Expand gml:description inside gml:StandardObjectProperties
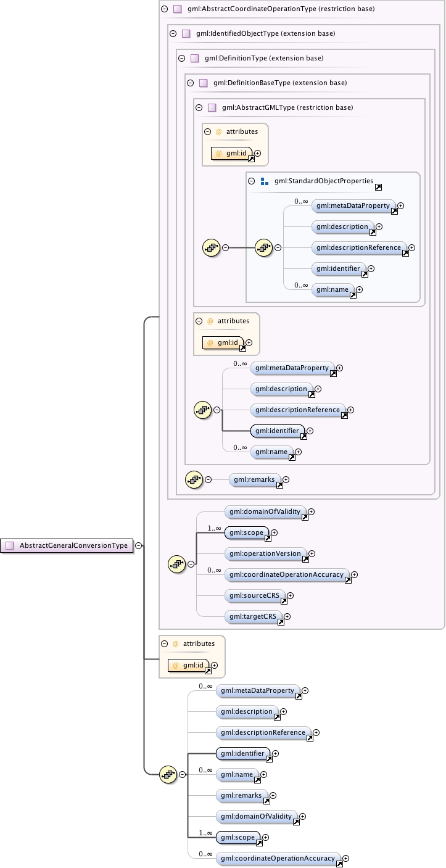Screen dimensions: 446x868 pyautogui.click(x=379, y=226)
